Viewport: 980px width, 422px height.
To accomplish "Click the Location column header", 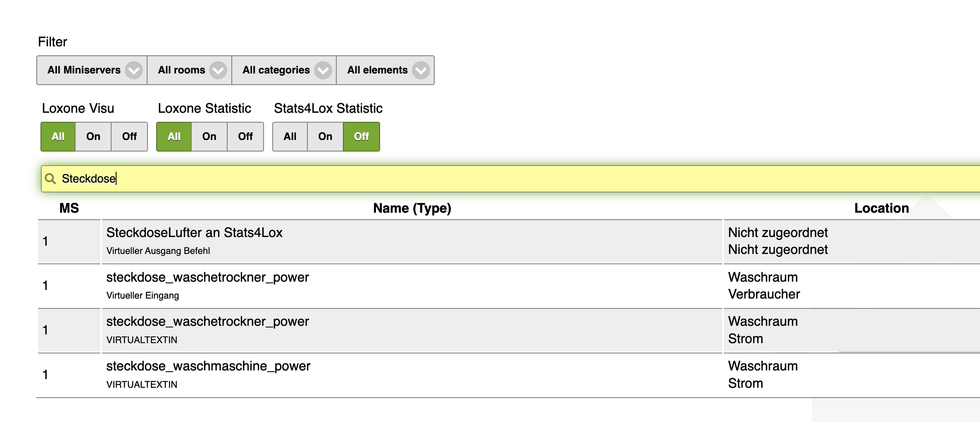I will 881,208.
